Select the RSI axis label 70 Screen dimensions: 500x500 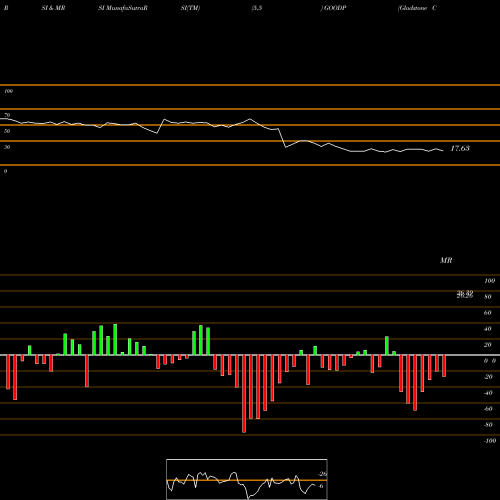coord(7,115)
